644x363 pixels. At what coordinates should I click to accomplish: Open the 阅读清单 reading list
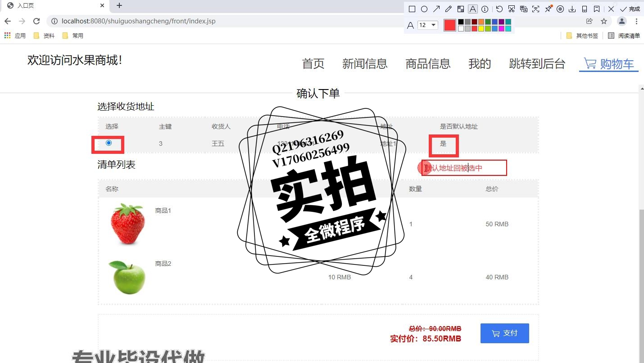point(624,36)
